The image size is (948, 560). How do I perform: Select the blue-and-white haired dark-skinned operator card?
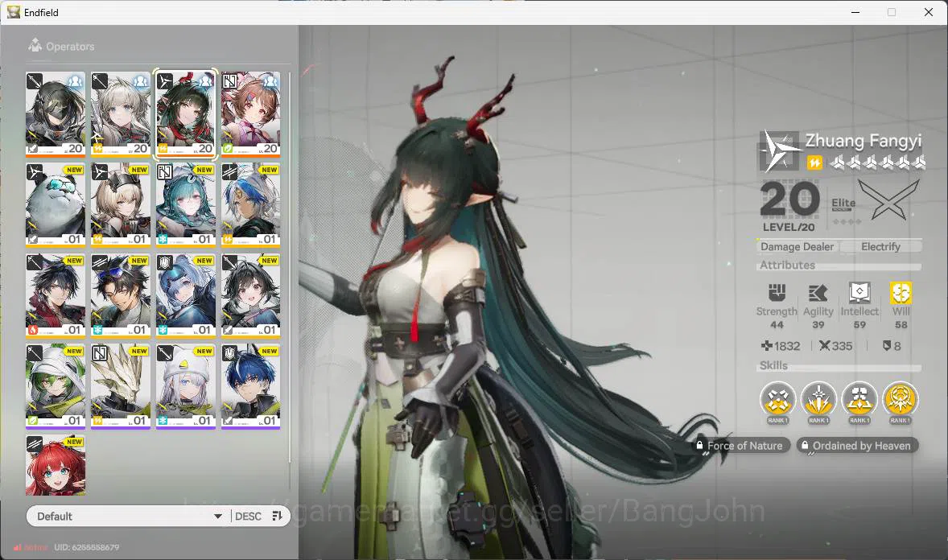click(251, 205)
